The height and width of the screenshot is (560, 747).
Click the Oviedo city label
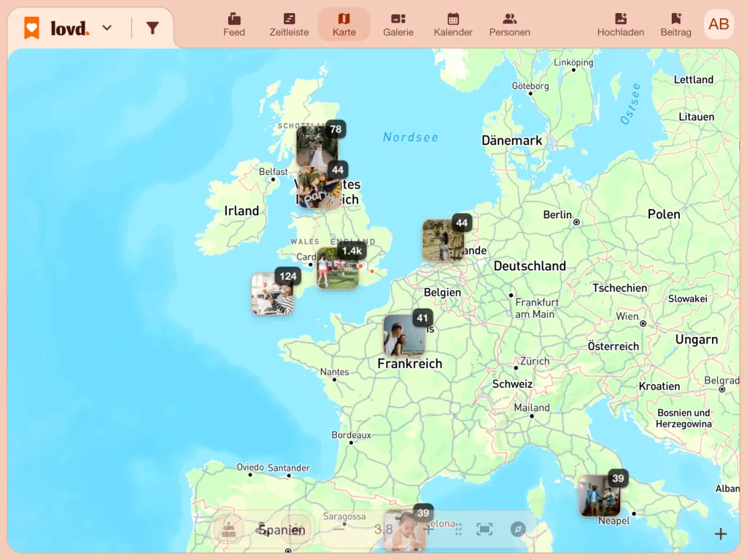pyautogui.click(x=250, y=467)
